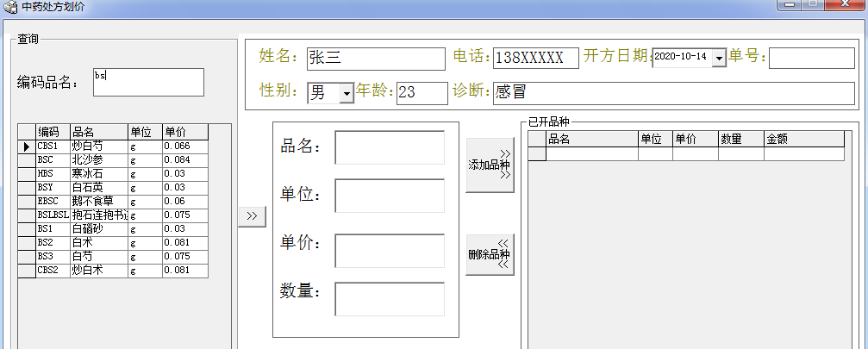
Task: Click the 年龄 input field
Action: 422,93
